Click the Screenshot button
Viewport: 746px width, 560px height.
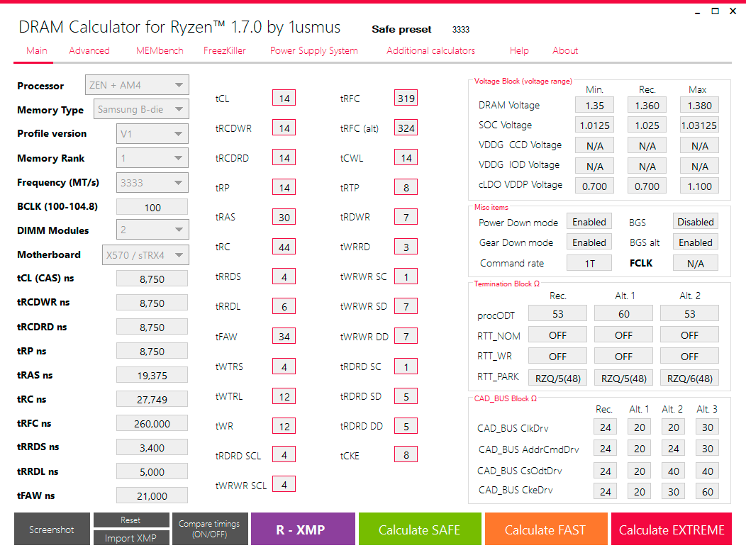click(x=52, y=529)
